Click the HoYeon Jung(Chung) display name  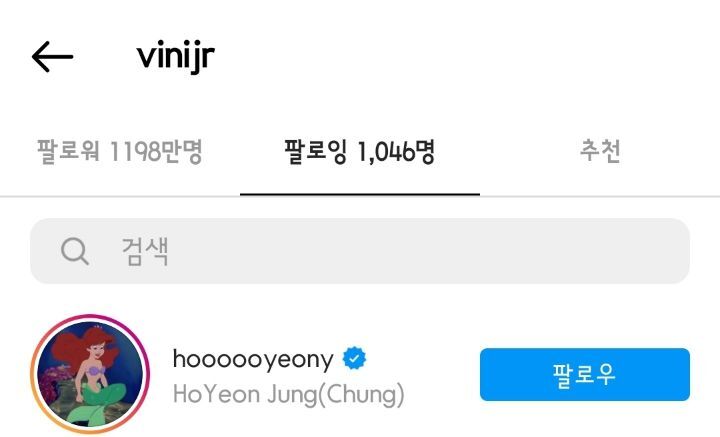coord(288,394)
